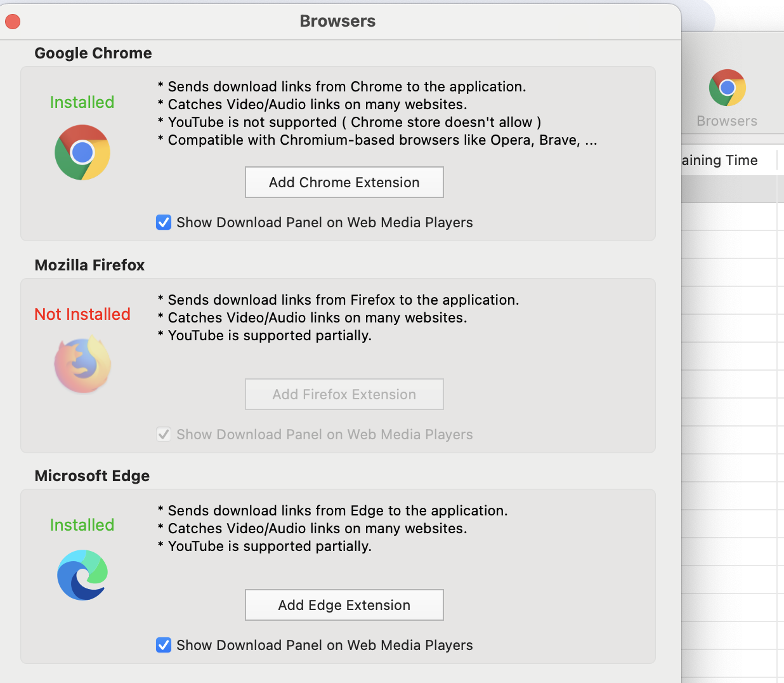Click the faded Firefox logo icon
This screenshot has height=683, width=784.
(82, 365)
